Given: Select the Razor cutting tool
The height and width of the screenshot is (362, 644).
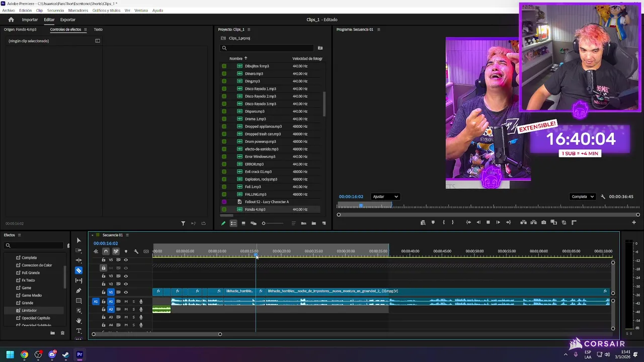Looking at the screenshot, I should click(x=78, y=270).
